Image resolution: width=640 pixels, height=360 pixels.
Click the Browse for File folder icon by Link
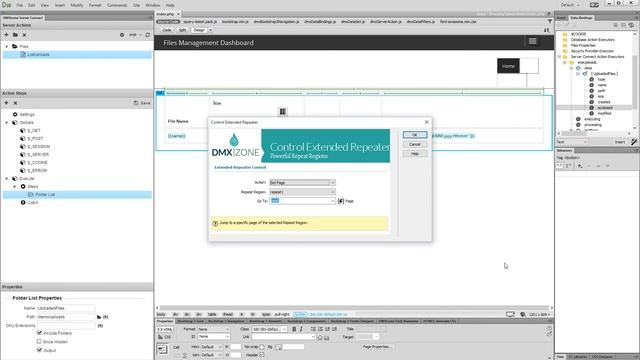pyautogui.click(x=327, y=337)
